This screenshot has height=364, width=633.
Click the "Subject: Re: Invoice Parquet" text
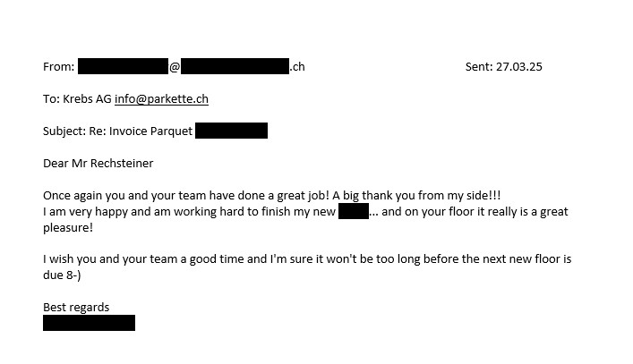tap(117, 131)
